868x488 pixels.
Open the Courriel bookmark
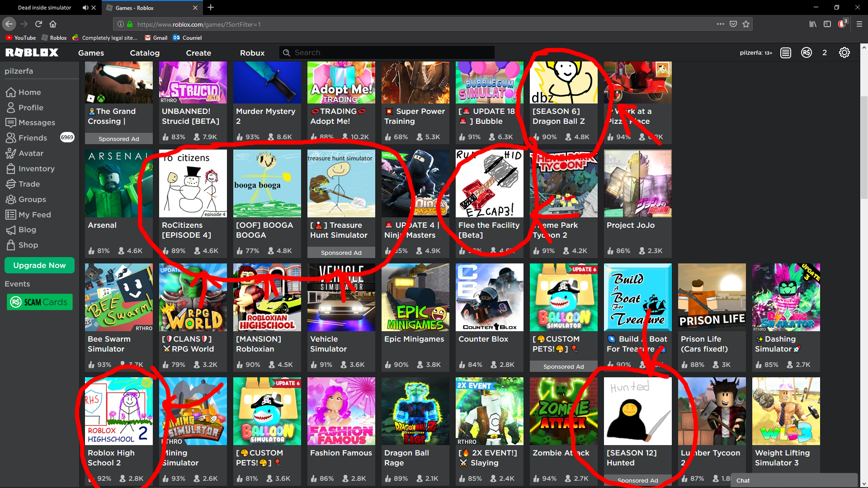coord(187,38)
